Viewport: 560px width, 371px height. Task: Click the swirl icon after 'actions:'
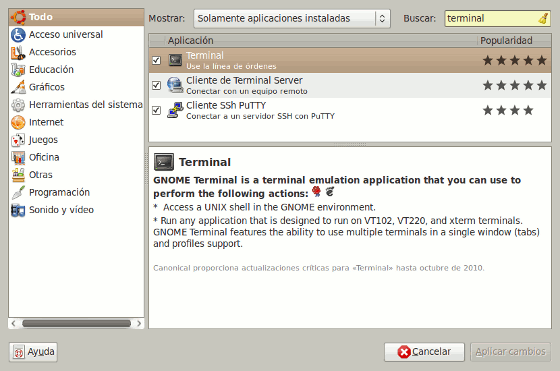[x=330, y=192]
